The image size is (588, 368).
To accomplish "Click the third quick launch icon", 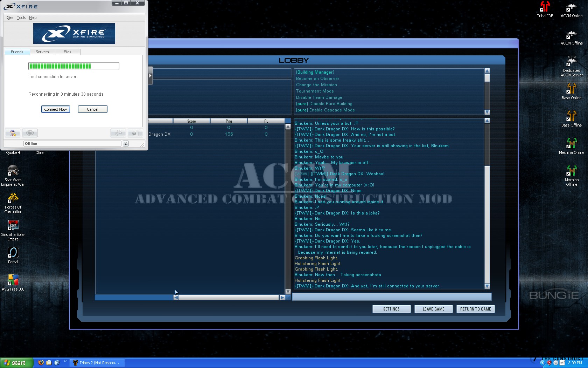I will [57, 362].
